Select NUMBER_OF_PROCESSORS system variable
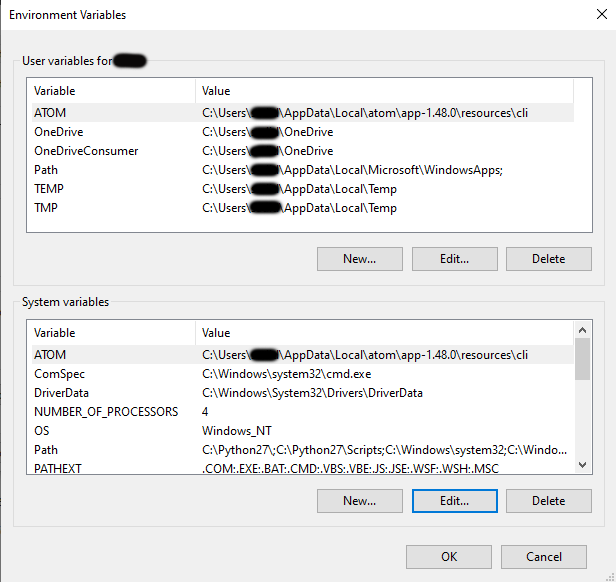The image size is (616, 582). [106, 412]
